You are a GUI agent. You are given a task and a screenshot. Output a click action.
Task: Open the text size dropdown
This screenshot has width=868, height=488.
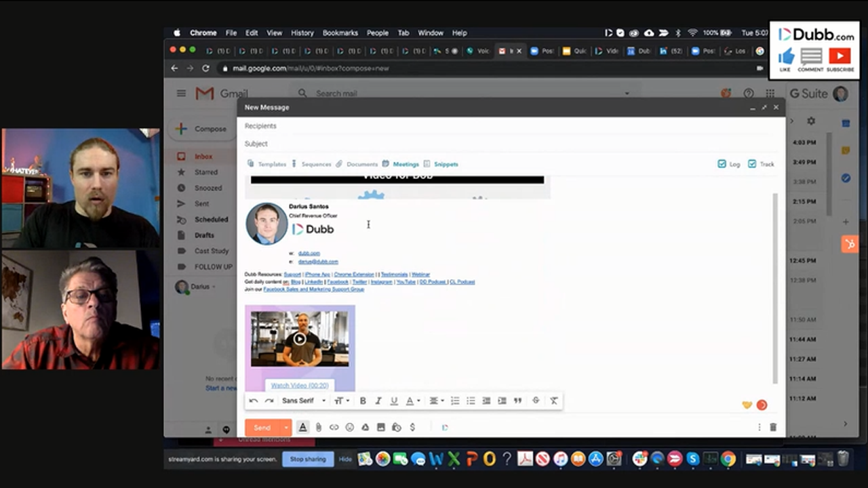[x=342, y=401]
